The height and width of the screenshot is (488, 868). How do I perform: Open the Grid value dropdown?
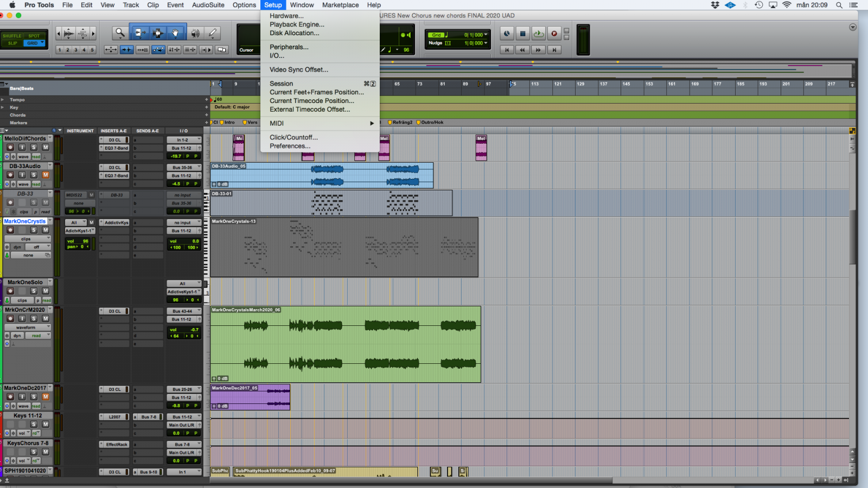click(486, 35)
